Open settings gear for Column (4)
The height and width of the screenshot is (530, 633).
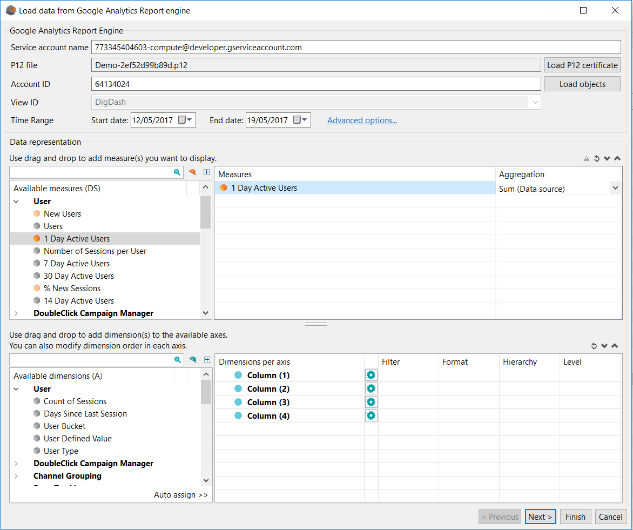(371, 416)
